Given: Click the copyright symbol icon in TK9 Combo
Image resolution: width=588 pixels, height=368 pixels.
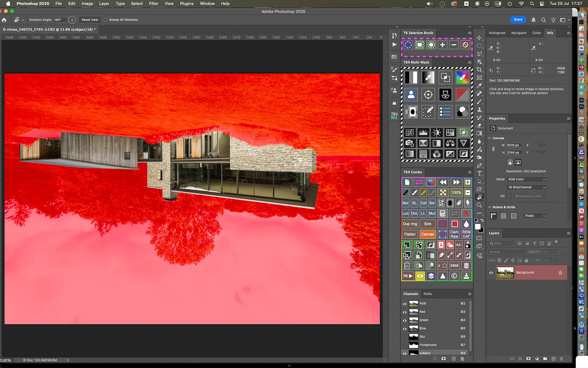Looking at the screenshot, I should (x=454, y=276).
